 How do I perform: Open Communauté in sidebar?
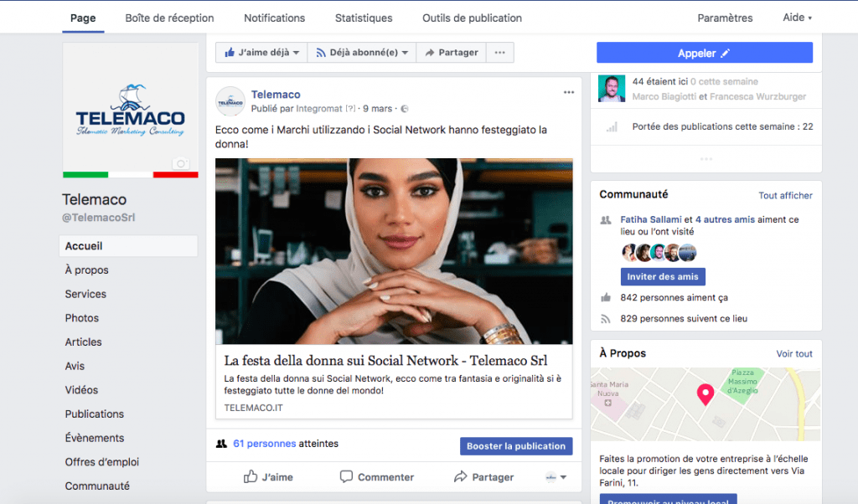pyautogui.click(x=97, y=486)
